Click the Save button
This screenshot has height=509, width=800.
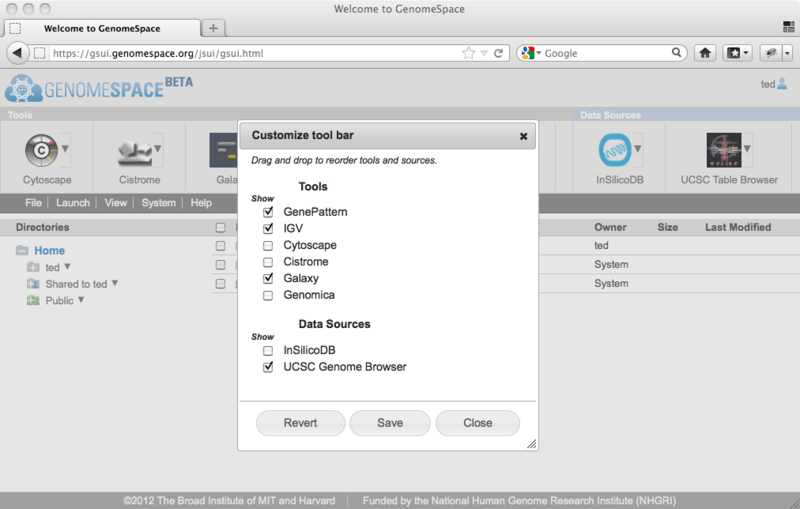390,423
